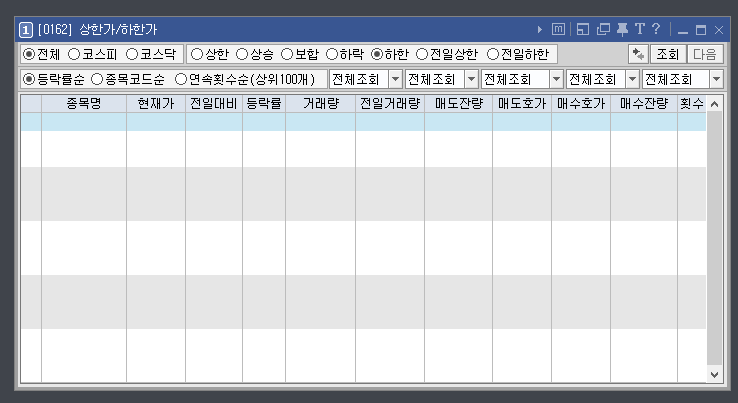The image size is (738, 403).
Task: Select the 상승 radio button
Action: [242, 54]
